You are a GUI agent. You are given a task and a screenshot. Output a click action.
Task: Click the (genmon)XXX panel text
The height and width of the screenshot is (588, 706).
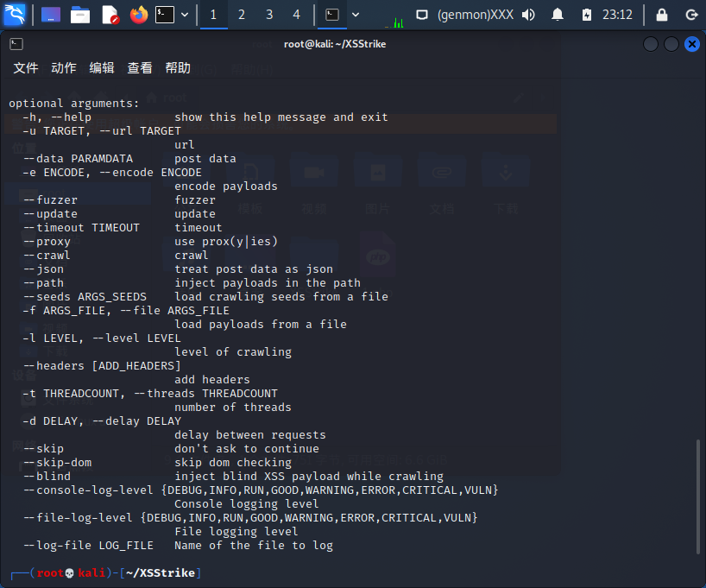[476, 15]
